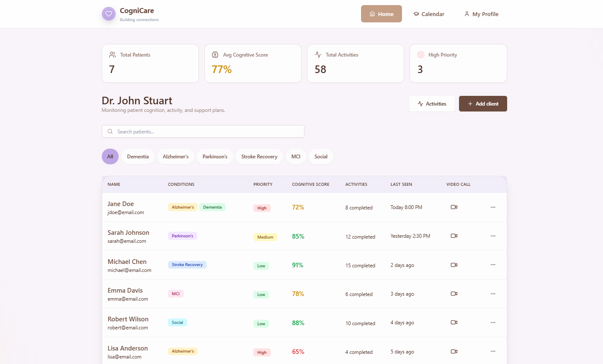Open the Calendar tab
The image size is (603, 364).
pos(429,14)
